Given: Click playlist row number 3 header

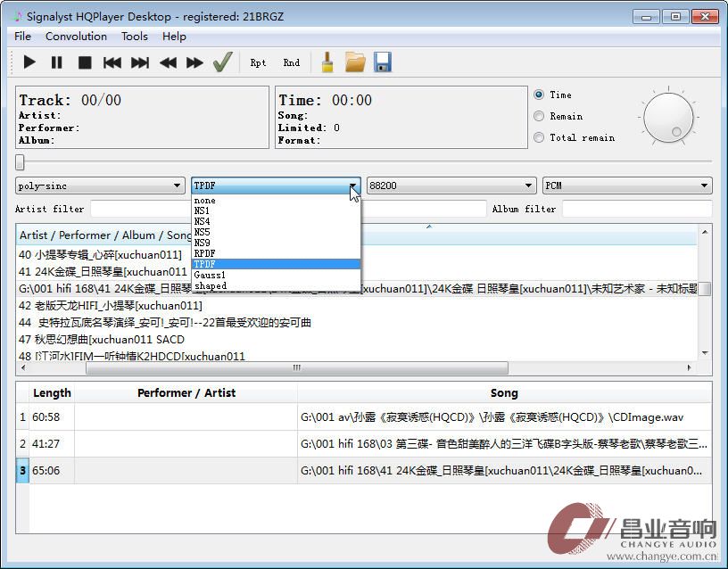Looking at the screenshot, I should 22,471.
